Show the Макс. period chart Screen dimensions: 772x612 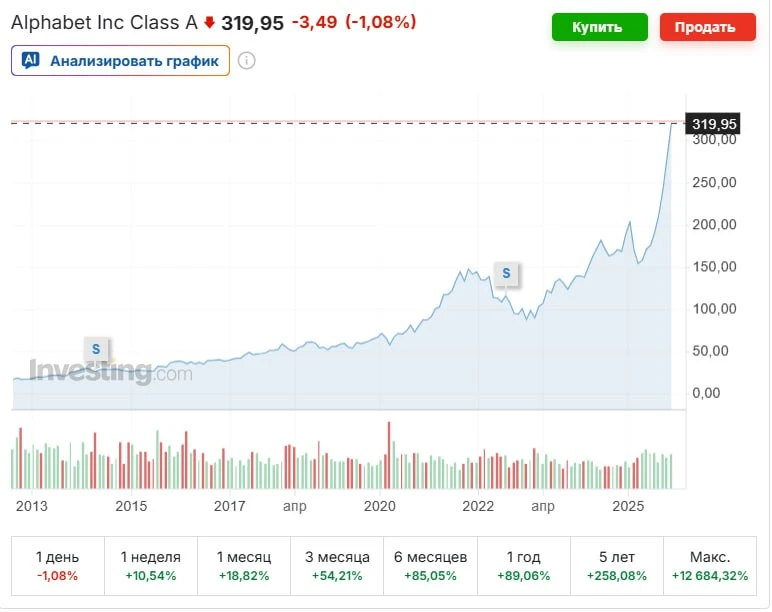tap(710, 565)
